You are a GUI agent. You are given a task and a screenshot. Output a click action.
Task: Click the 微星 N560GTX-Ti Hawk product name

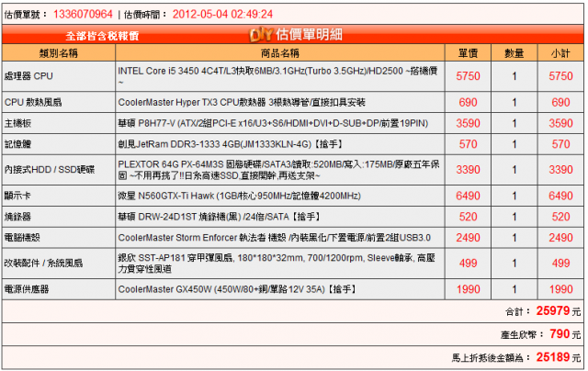(x=239, y=196)
